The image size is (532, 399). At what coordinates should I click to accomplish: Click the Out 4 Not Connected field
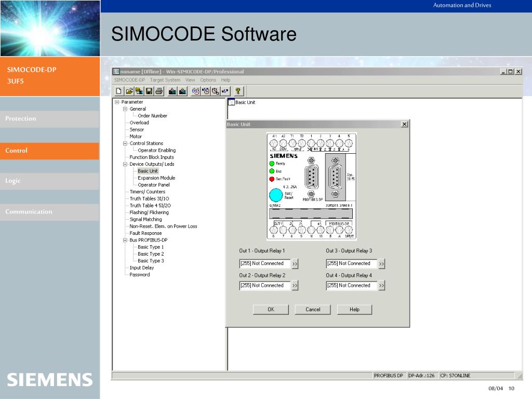[352, 286]
